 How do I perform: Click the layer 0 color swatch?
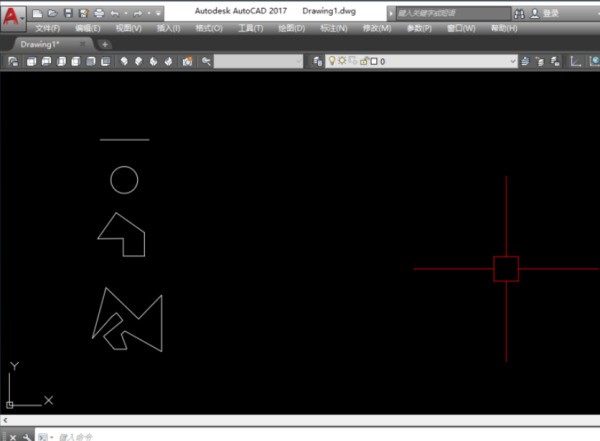coord(372,62)
